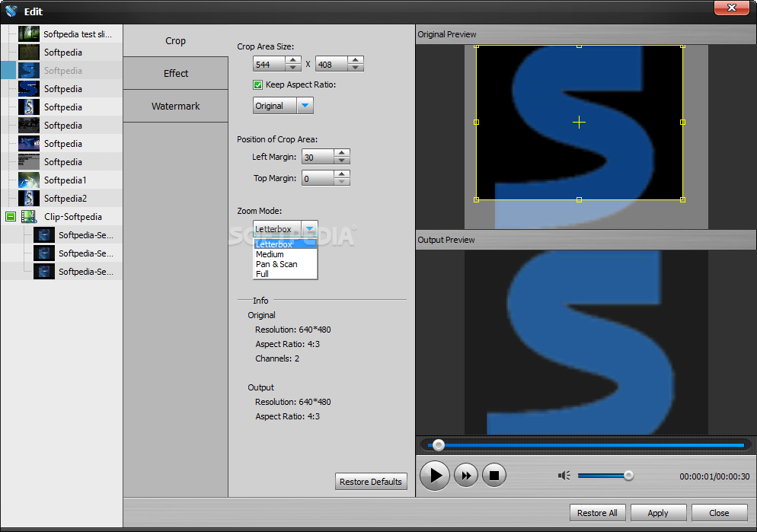Click the Restore All button
757x532 pixels.
click(597, 513)
